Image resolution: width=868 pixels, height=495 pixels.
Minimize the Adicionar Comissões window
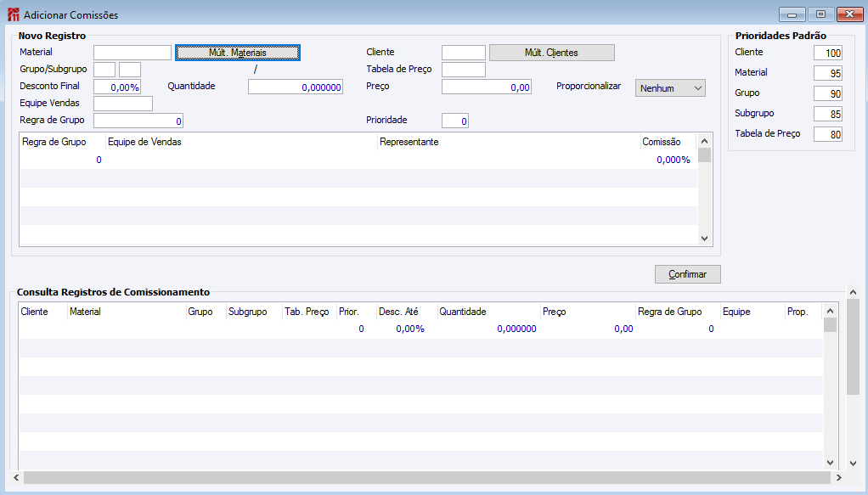[792, 14]
